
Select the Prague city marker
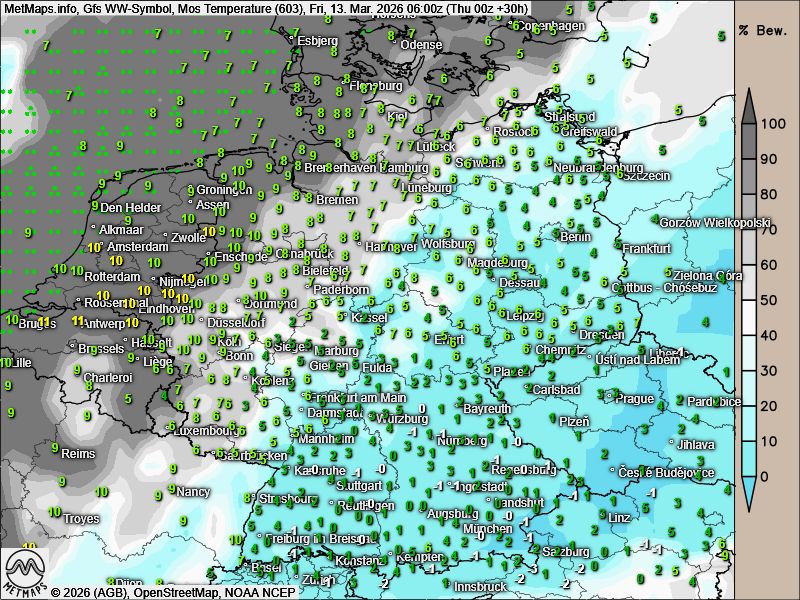610,398
